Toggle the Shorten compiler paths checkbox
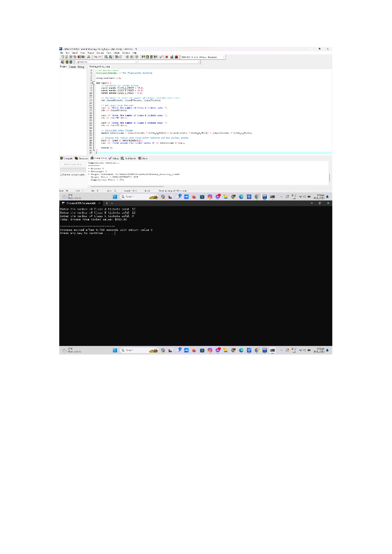The width and height of the screenshot is (392, 554). (61, 175)
